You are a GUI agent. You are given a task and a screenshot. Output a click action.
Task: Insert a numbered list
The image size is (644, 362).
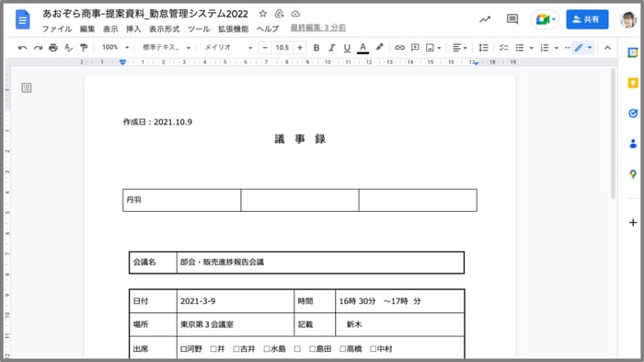pos(545,48)
